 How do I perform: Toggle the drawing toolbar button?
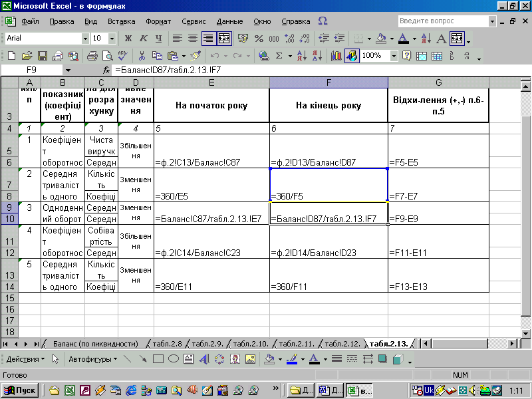pos(352,56)
